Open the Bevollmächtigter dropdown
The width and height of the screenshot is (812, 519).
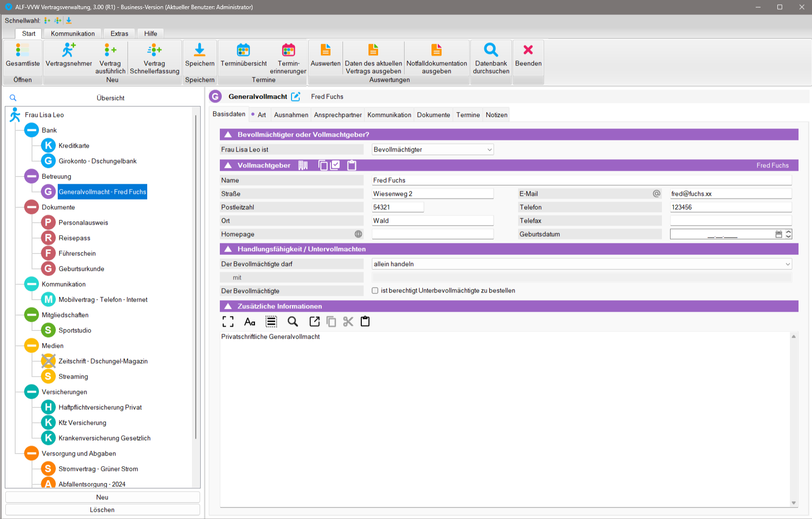pos(489,150)
